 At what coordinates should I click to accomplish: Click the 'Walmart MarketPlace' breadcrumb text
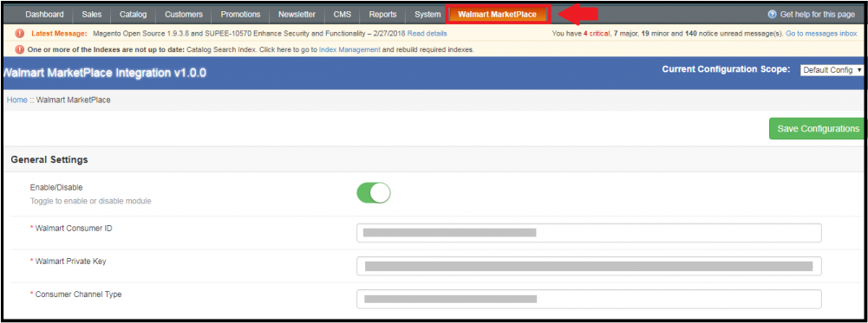pyautogui.click(x=73, y=100)
